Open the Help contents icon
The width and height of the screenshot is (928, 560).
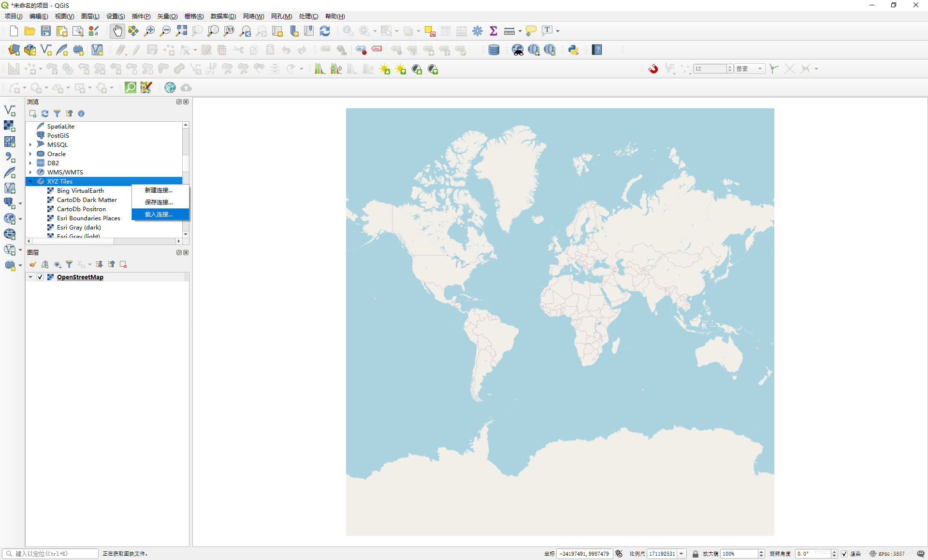597,50
